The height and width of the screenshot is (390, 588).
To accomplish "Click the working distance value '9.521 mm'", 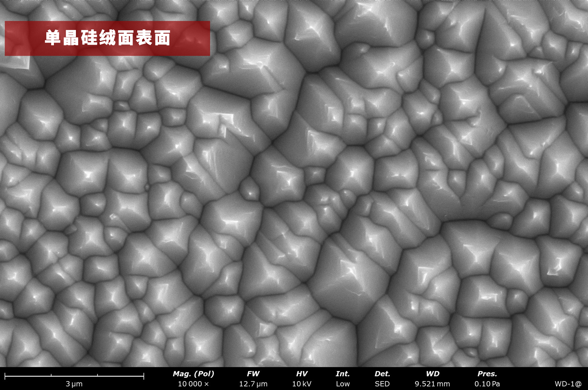I will tap(432, 384).
